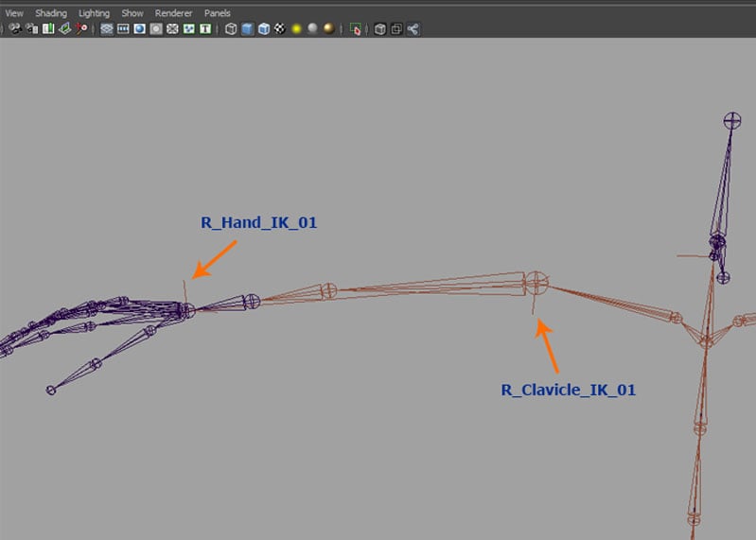Click the Select Camera icon
Viewport: 756px width, 540px height.
(15, 29)
